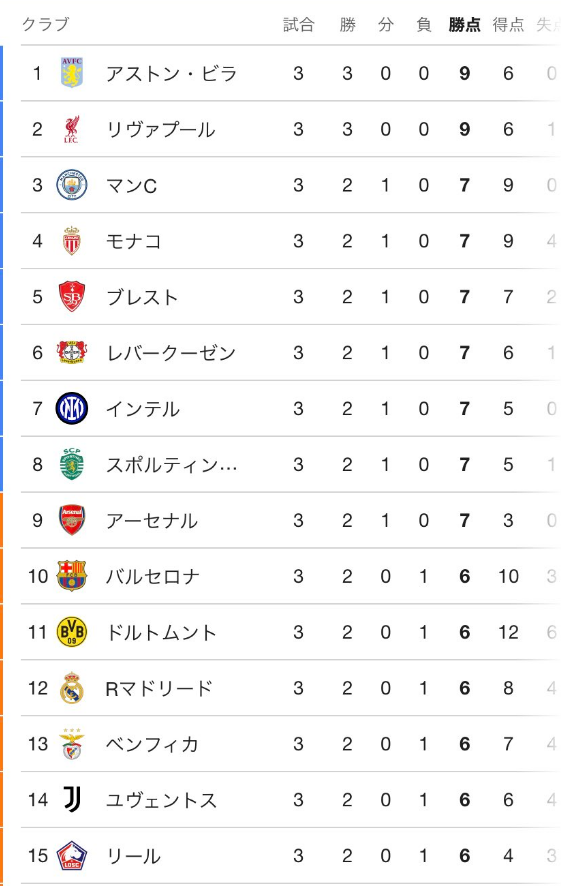Click the Bayer Leverkusen crest
Image resolution: width=561 pixels, height=886 pixels.
72,353
